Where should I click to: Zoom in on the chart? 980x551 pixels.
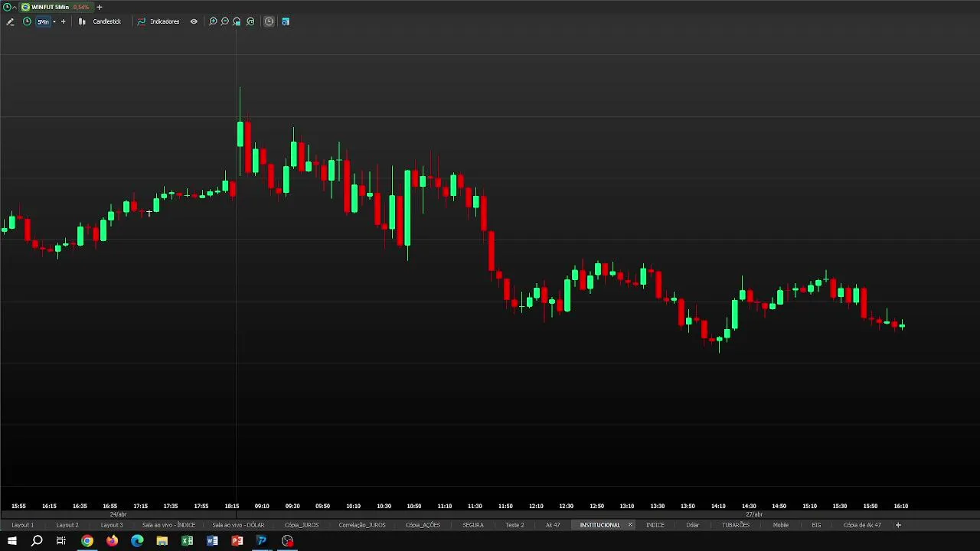point(213,21)
